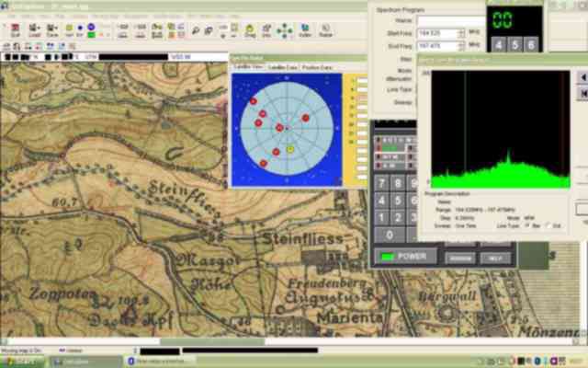Switch to the Satellite View tab
Viewport: 588px width, 368px height.
coord(248,67)
